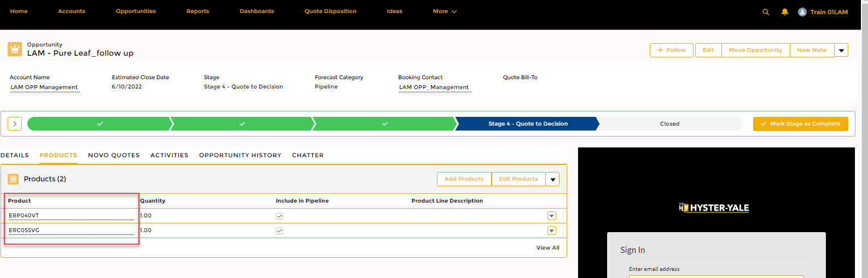Select the Closed stage in path
Viewport: 868px width, 278px height.
click(669, 124)
